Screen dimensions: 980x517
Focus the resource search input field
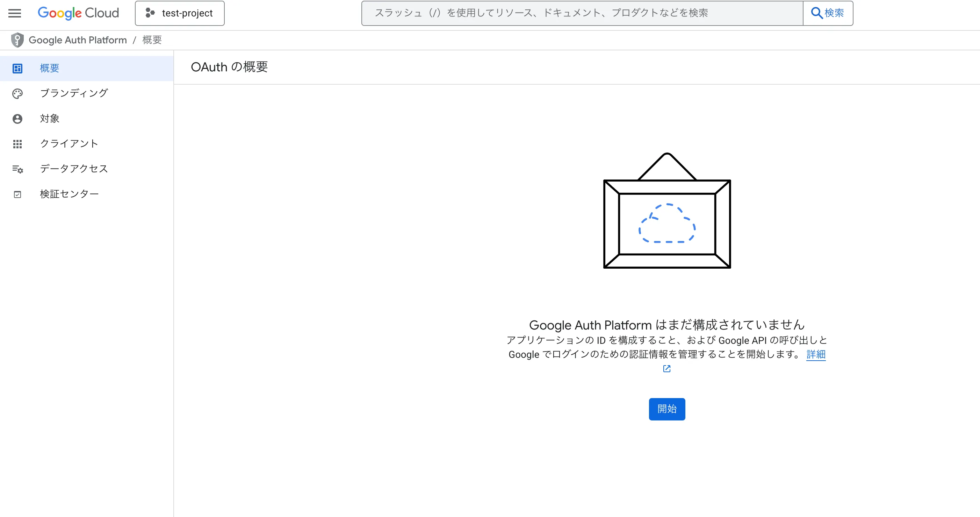[582, 13]
